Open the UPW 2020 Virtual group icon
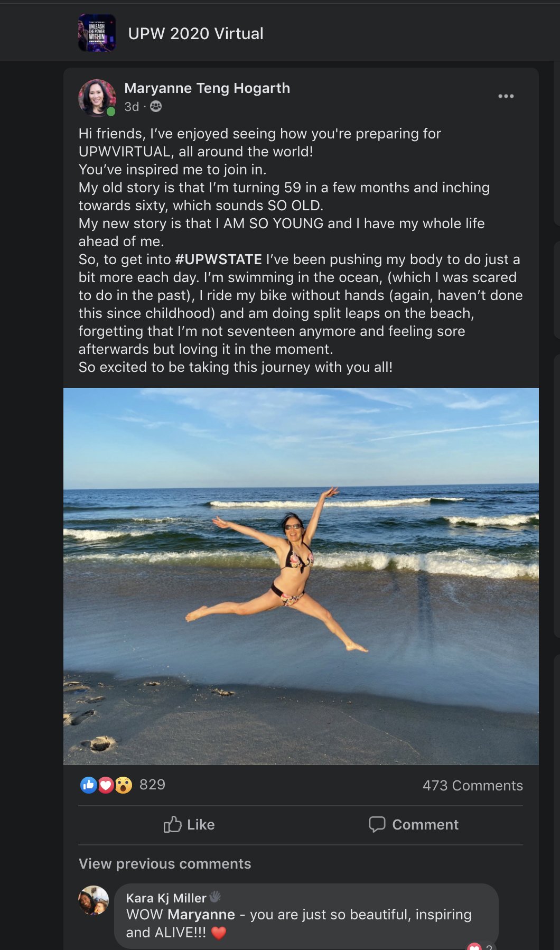 coord(97,33)
